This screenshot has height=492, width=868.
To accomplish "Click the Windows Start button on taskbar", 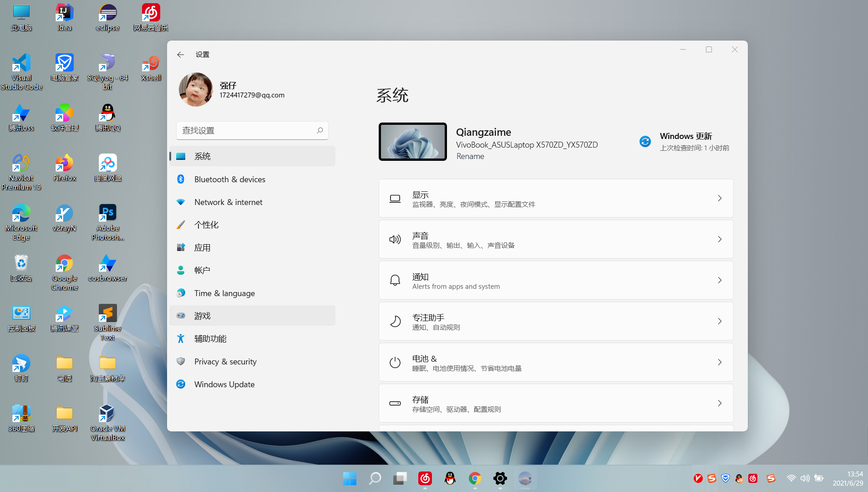I will pos(350,478).
